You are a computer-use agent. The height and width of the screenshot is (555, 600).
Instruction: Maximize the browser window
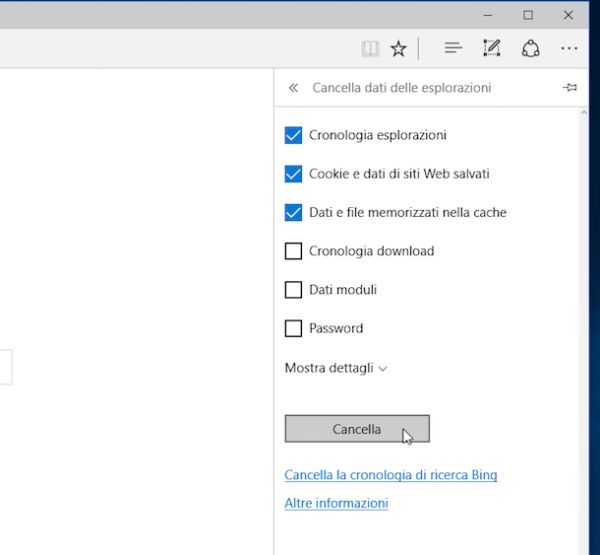tap(528, 15)
